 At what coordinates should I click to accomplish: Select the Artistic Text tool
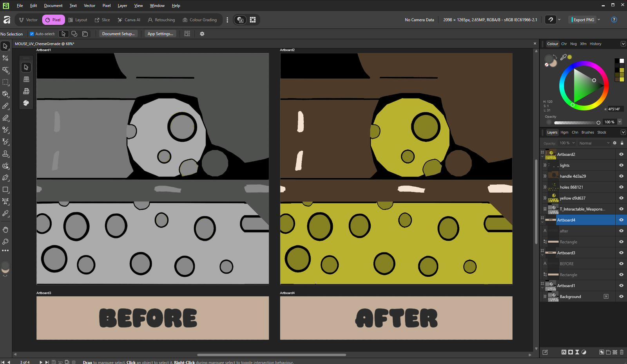pyautogui.click(x=5, y=202)
